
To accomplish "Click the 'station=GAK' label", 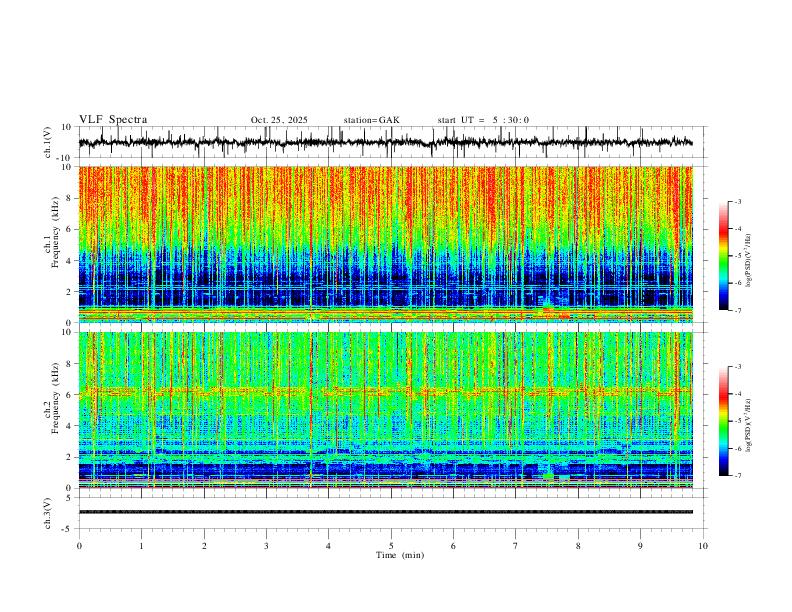I will click(371, 120).
